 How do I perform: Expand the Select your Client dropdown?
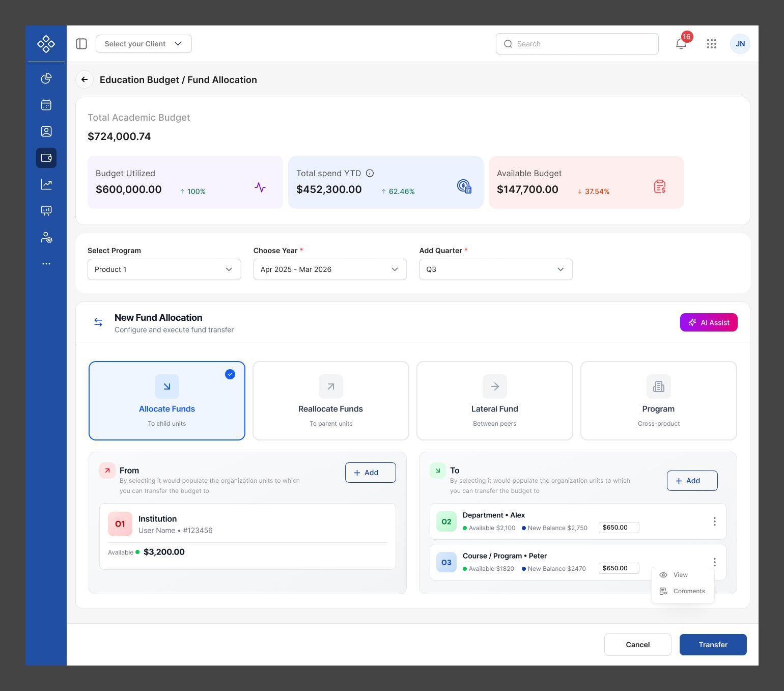[144, 44]
